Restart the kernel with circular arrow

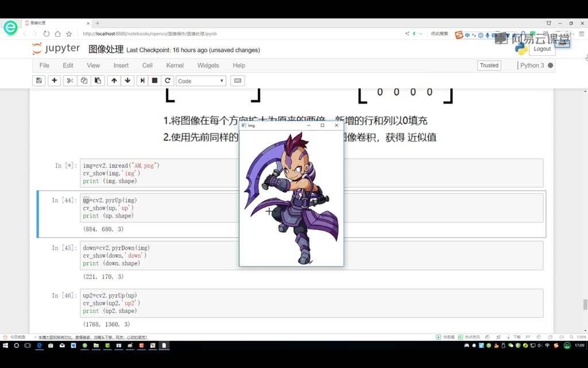(x=168, y=80)
